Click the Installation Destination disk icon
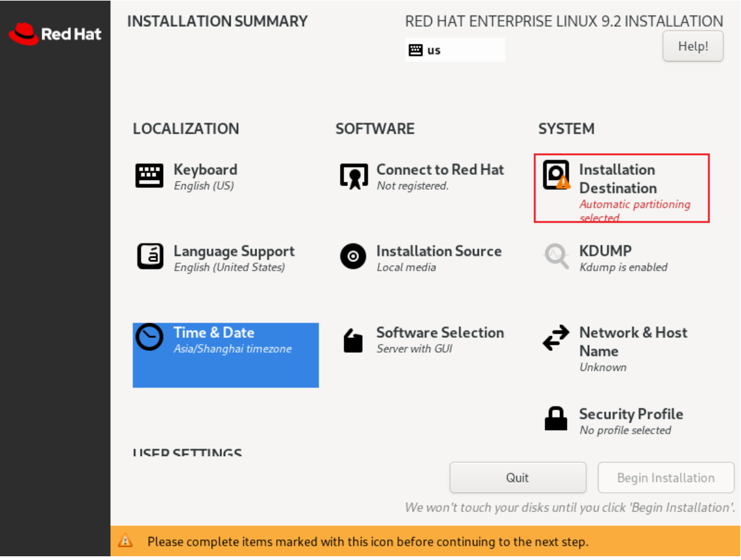This screenshot has width=741, height=560. pyautogui.click(x=556, y=175)
